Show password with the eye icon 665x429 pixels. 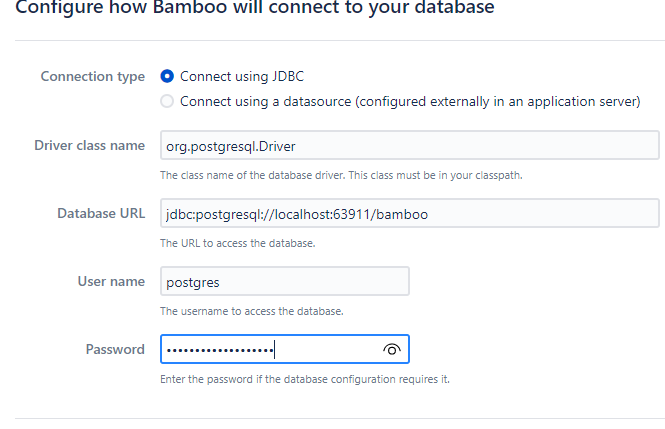(391, 349)
